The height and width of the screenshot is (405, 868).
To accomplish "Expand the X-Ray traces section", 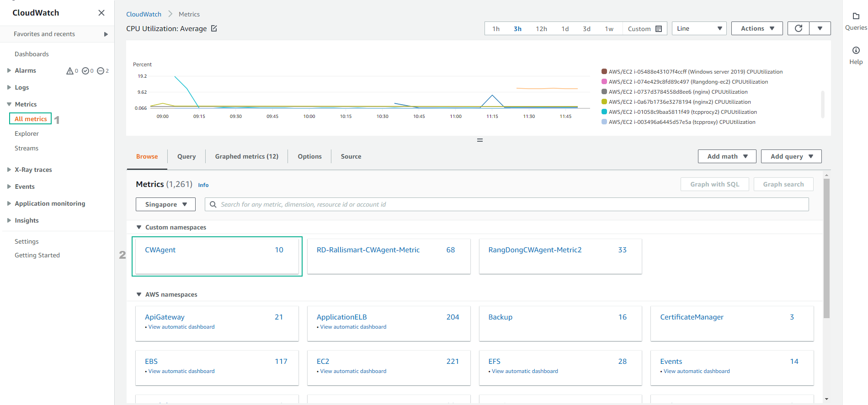I will (x=9, y=170).
